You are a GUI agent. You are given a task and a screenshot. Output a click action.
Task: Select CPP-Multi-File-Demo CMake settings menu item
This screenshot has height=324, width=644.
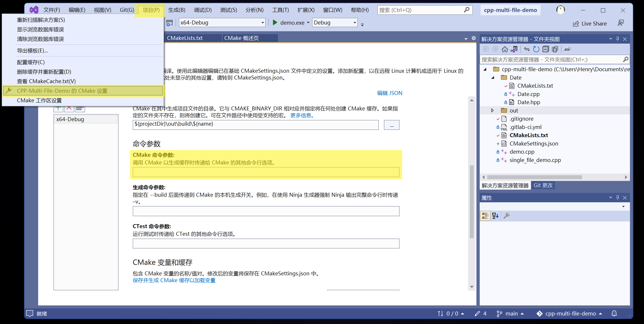[64, 90]
